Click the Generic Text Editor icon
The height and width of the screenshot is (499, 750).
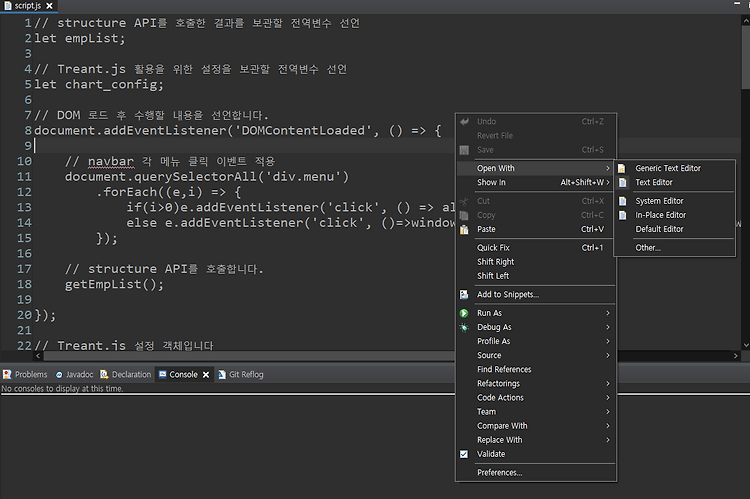(622, 168)
